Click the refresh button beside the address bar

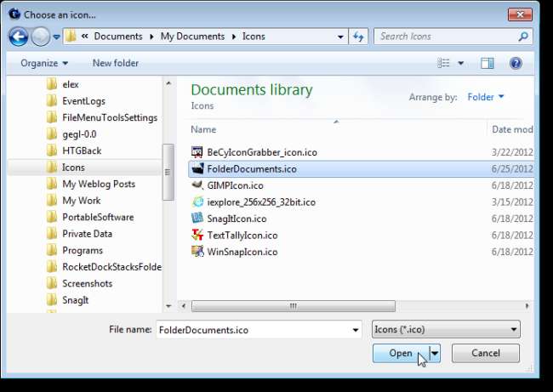(x=358, y=37)
